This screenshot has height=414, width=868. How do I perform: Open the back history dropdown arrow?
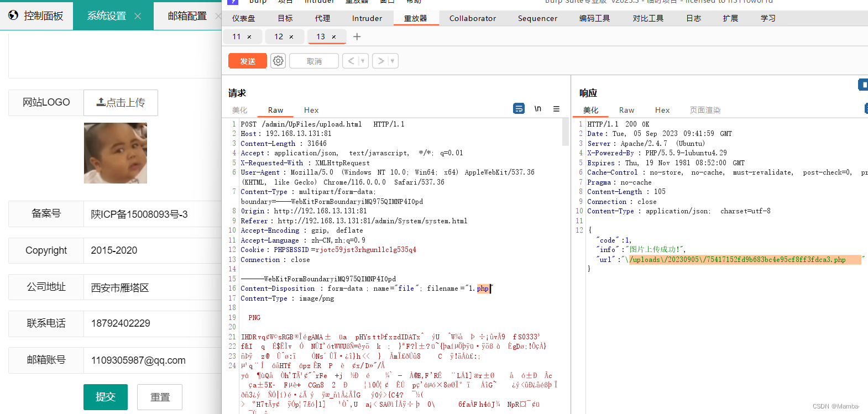(x=363, y=61)
